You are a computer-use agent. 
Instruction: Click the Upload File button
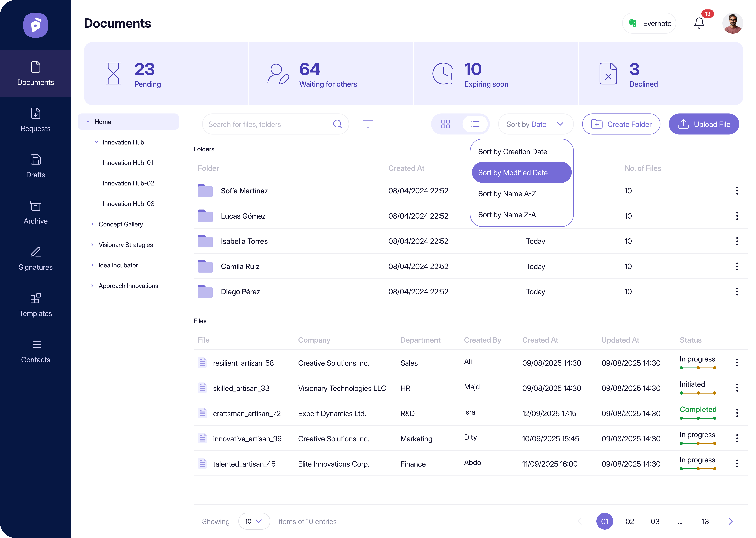pos(704,124)
